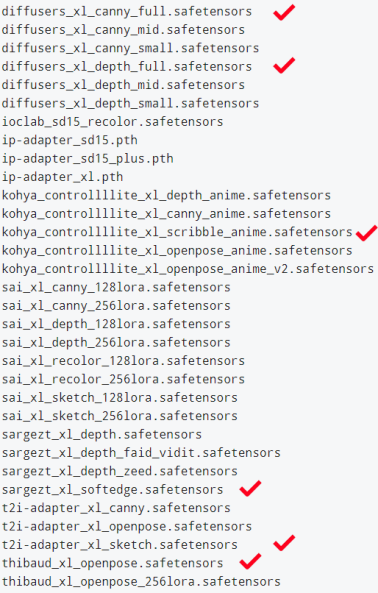Select kohya_controllllite_xl_openpose_anime_v2.safetensors line
The width and height of the screenshot is (378, 593).
coord(188,269)
